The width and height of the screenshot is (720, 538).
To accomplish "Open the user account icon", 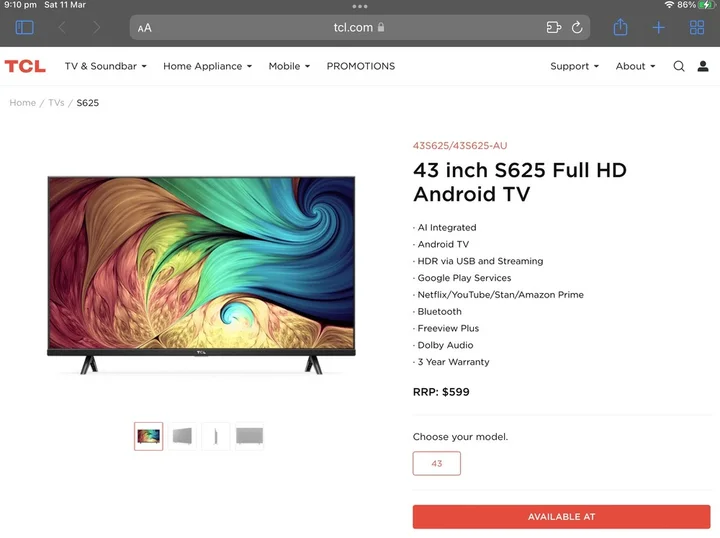I will point(703,66).
